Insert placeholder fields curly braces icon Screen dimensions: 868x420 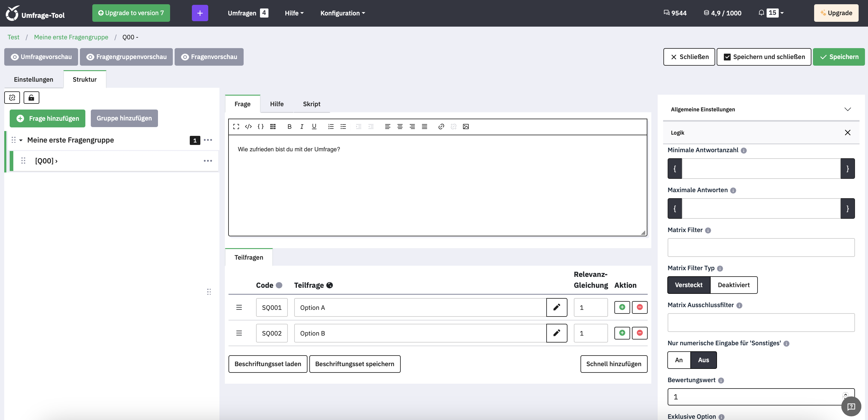click(x=261, y=127)
